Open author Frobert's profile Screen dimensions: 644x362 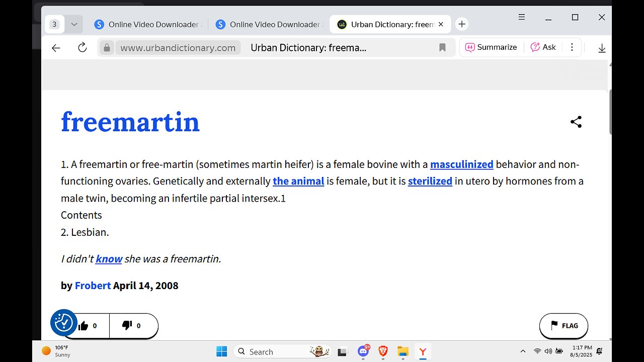[x=93, y=286]
